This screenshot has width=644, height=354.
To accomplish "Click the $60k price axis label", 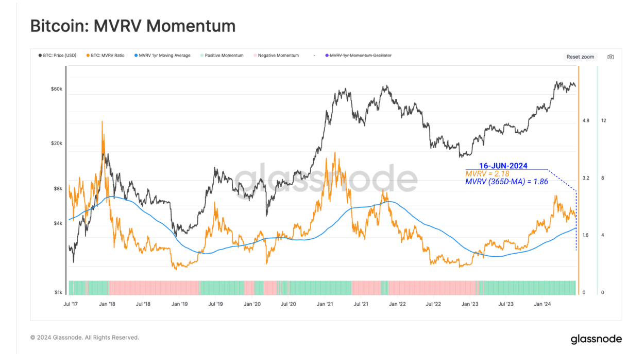I will (x=56, y=89).
